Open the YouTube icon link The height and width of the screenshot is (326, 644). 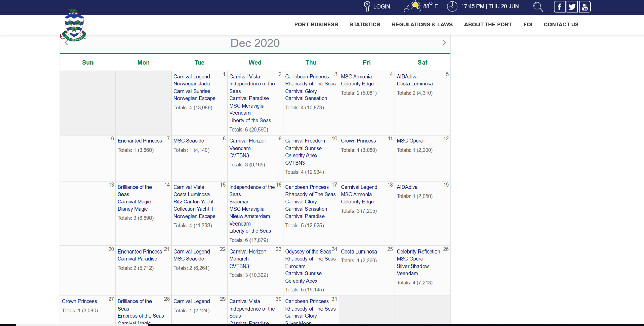pyautogui.click(x=585, y=6)
